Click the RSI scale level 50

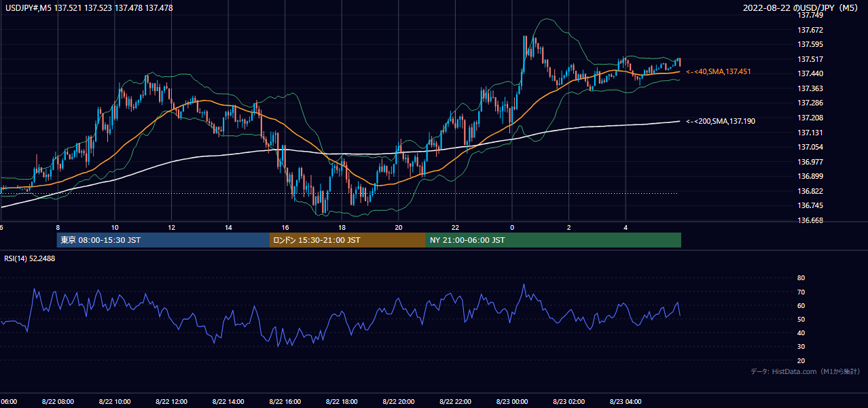[x=801, y=319]
